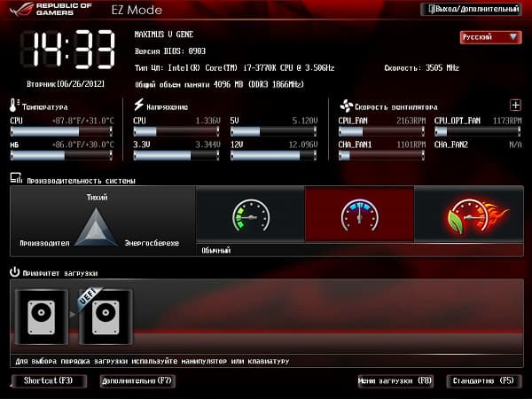Click the MB temperature bar
Viewport: 532px width, 399px height.
pos(61,155)
